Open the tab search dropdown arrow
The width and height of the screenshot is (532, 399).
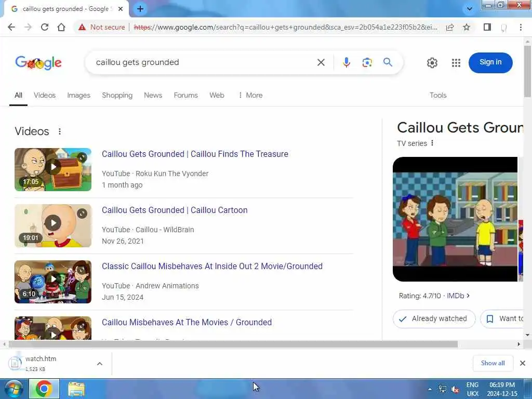coord(470,9)
